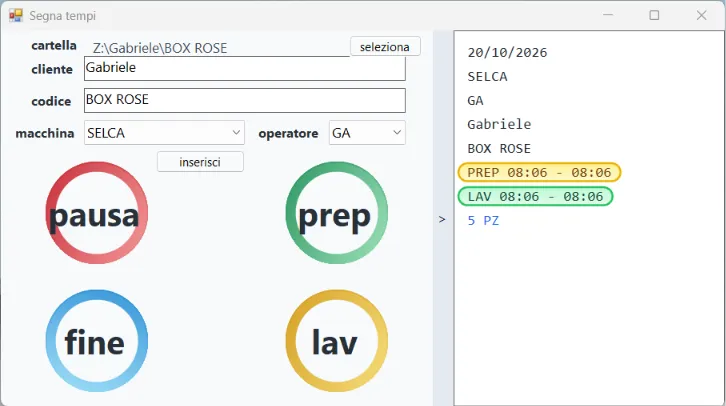Click the SELCA line in the log panel

487,76
